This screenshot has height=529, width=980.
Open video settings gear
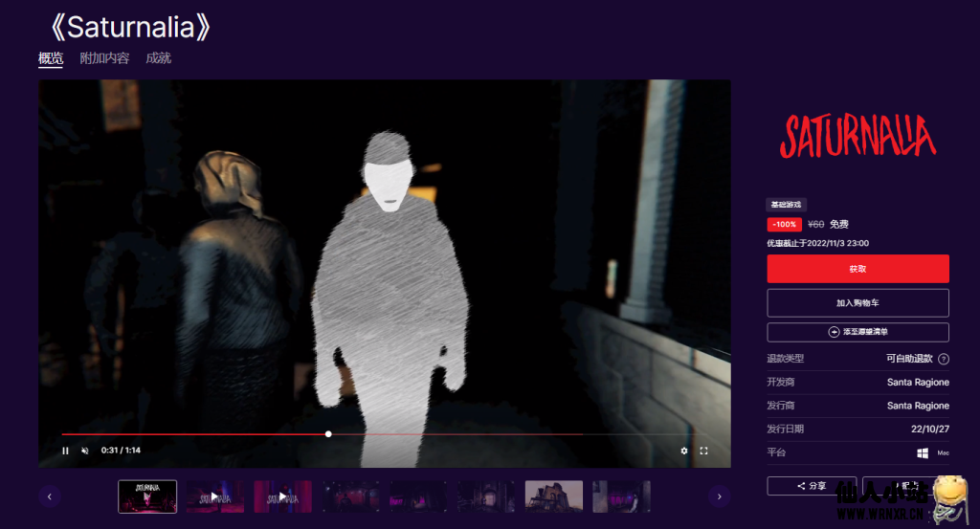click(x=684, y=451)
